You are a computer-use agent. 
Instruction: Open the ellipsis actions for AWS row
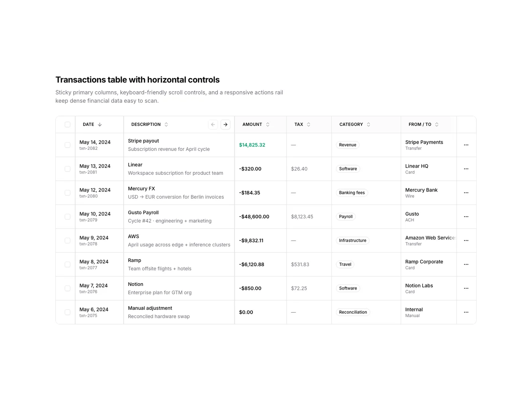point(466,240)
